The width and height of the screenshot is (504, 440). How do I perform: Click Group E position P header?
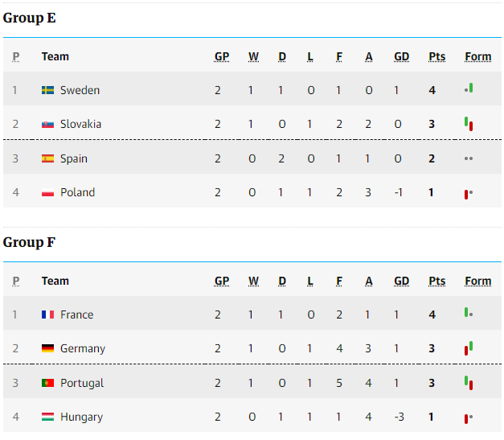[16, 56]
